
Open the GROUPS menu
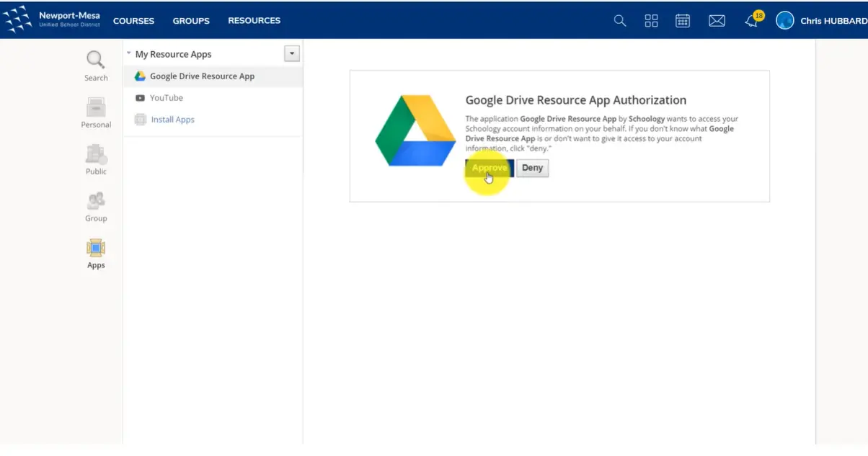(191, 21)
